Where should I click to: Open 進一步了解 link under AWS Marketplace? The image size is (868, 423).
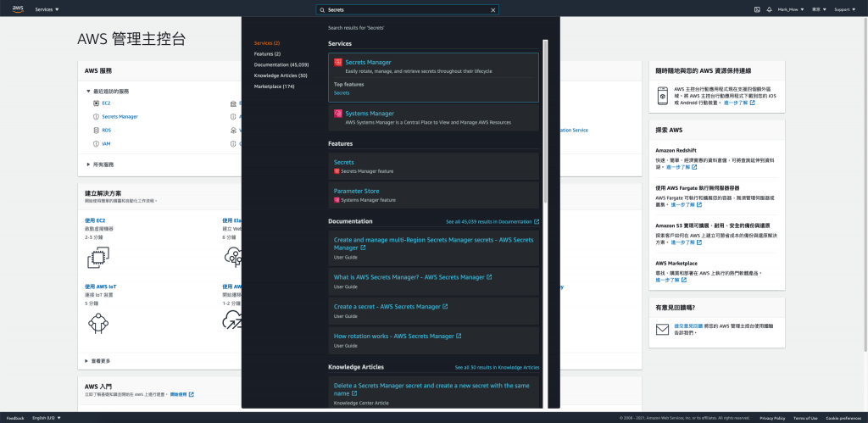pos(671,280)
